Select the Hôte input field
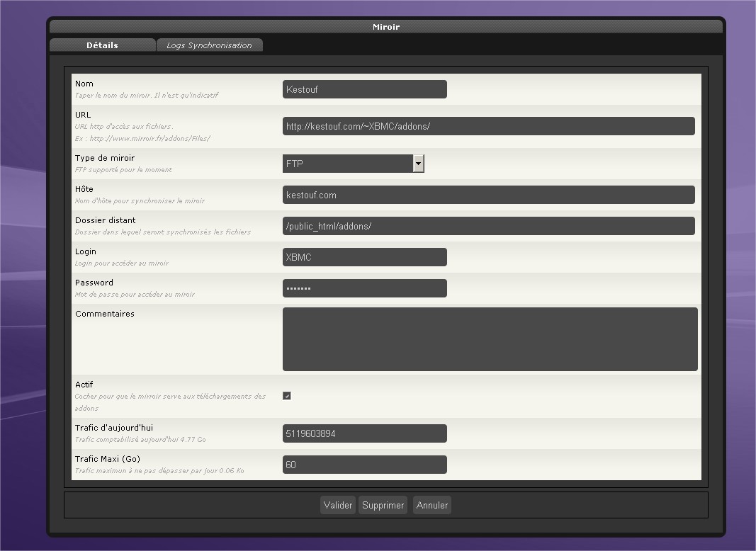 (488, 195)
